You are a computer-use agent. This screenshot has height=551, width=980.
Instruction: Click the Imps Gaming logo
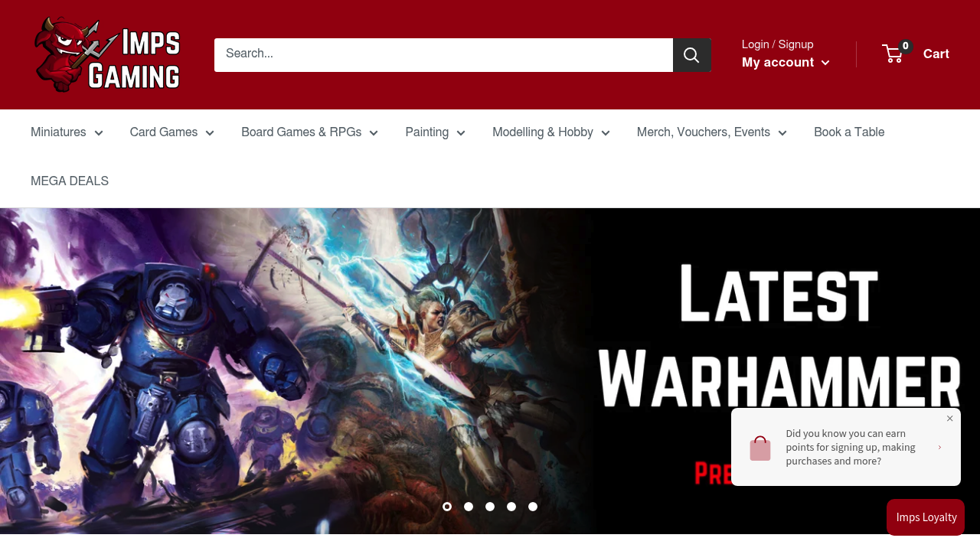pyautogui.click(x=107, y=54)
